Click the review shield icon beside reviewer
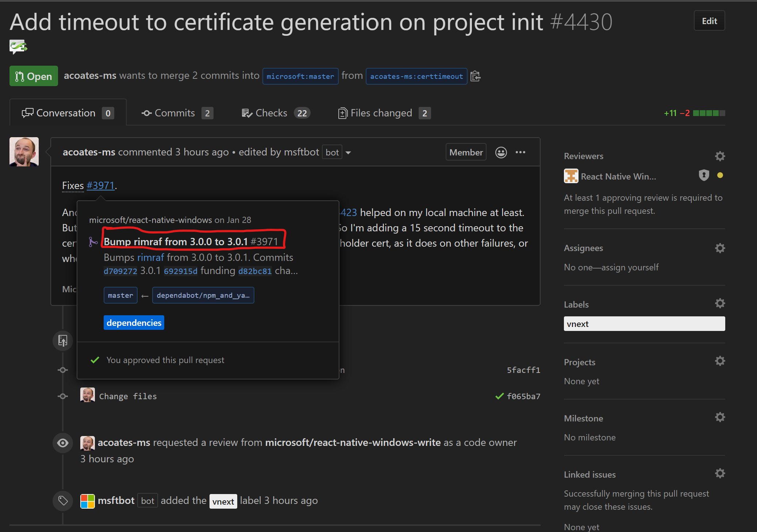The height and width of the screenshot is (532, 757). [704, 176]
